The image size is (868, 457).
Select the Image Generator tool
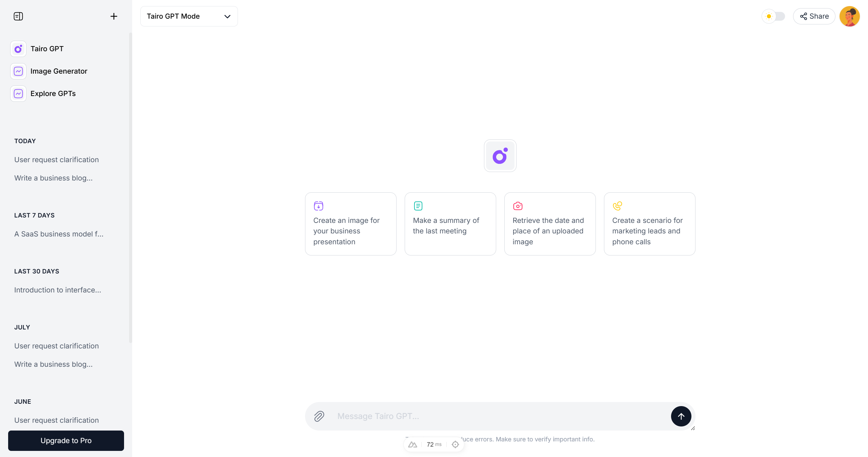[x=58, y=71]
